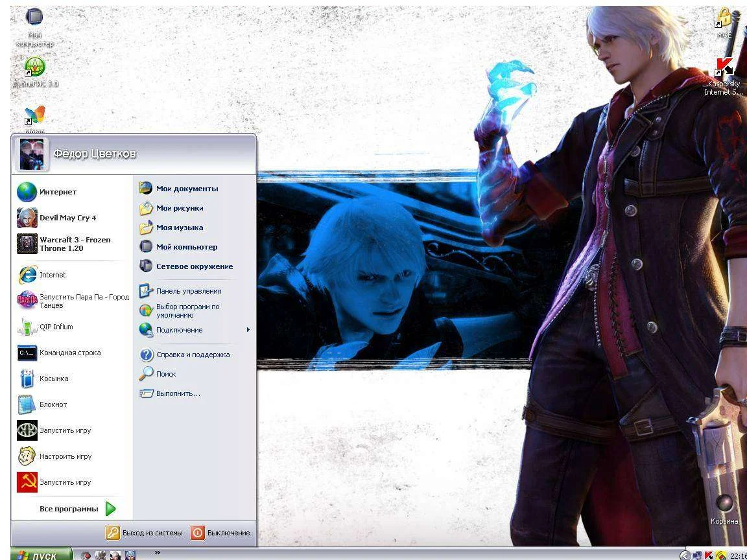Open Internet Explorer shortcut labeled Internet
747x560 pixels.
pos(73,275)
